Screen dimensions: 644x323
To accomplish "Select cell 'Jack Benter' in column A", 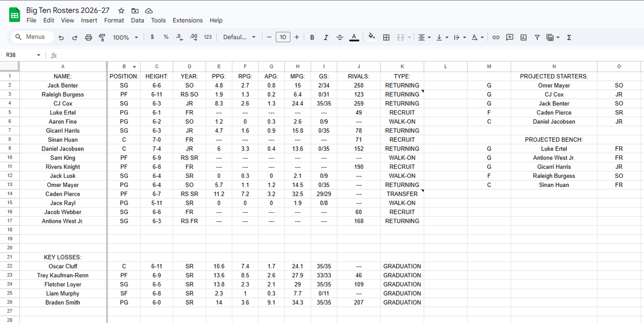I will pyautogui.click(x=63, y=85).
